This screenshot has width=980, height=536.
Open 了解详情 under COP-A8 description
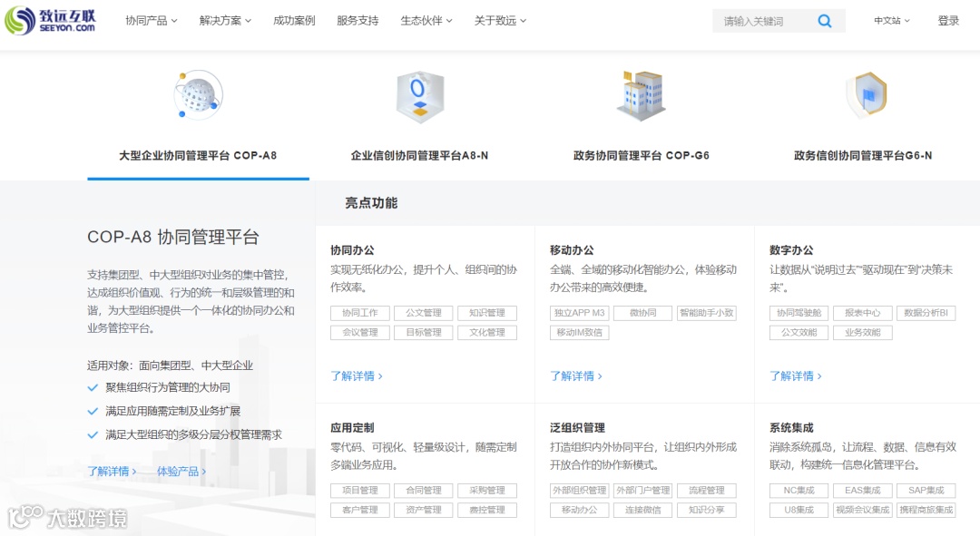[x=112, y=471]
